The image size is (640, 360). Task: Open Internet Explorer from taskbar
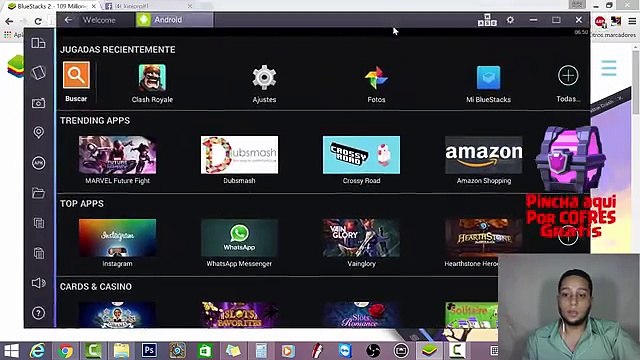37,351
